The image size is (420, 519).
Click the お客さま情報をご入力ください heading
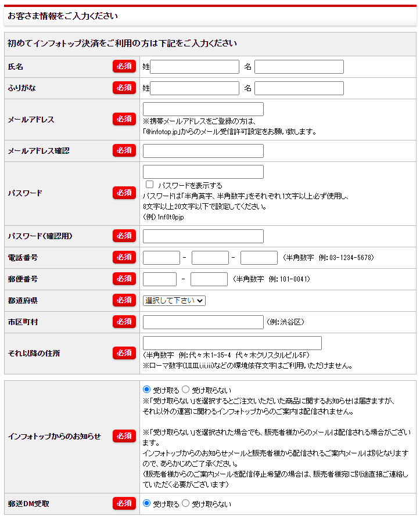click(63, 16)
